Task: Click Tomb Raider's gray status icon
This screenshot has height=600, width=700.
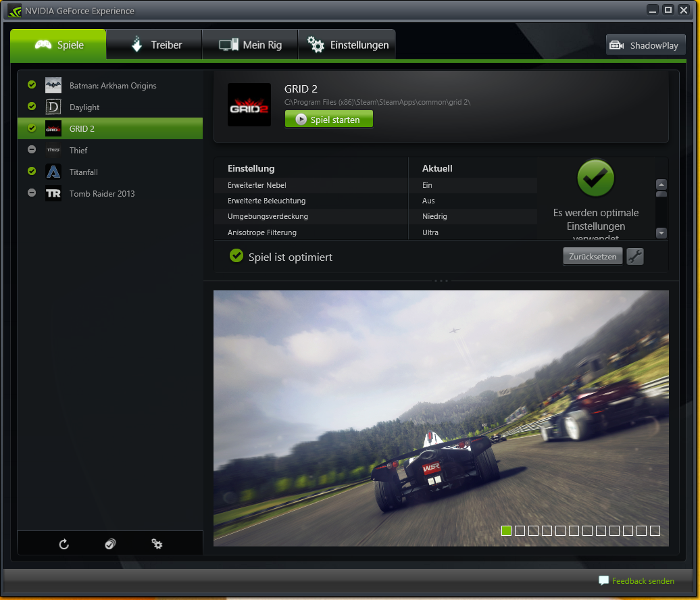Action: 32,193
